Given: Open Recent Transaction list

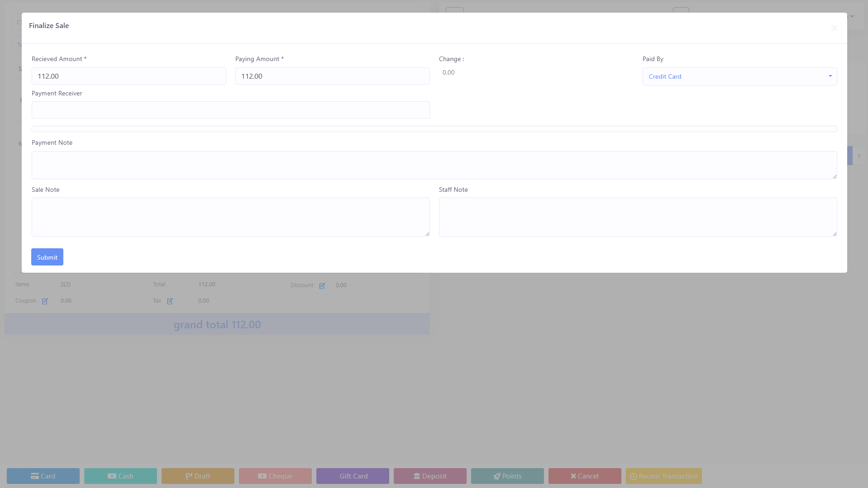Looking at the screenshot, I should coord(663,476).
